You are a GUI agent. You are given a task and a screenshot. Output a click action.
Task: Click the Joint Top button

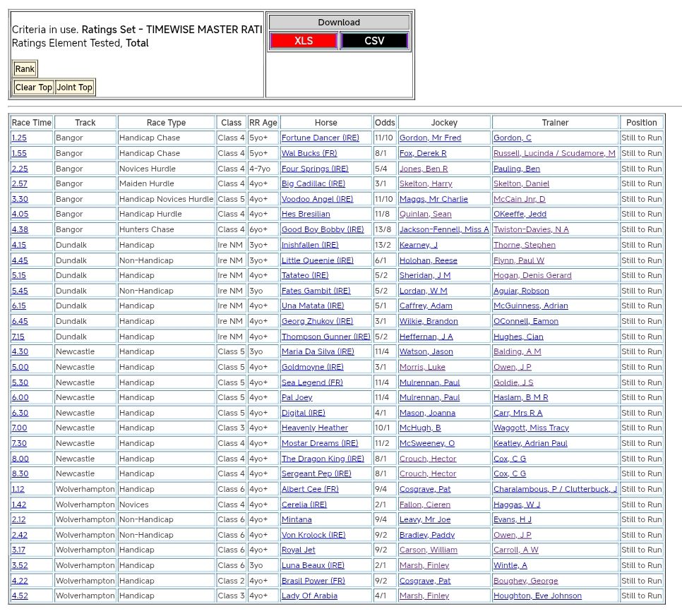tap(75, 87)
